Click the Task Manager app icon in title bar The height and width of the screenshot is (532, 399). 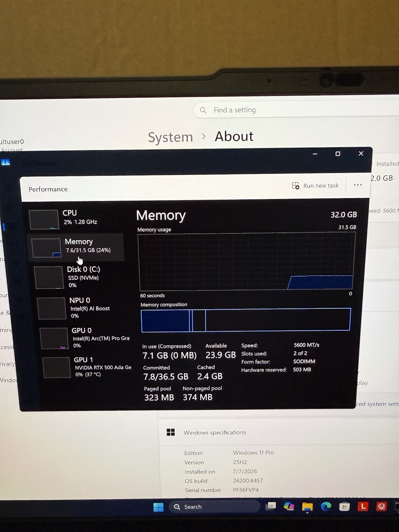tap(5, 162)
